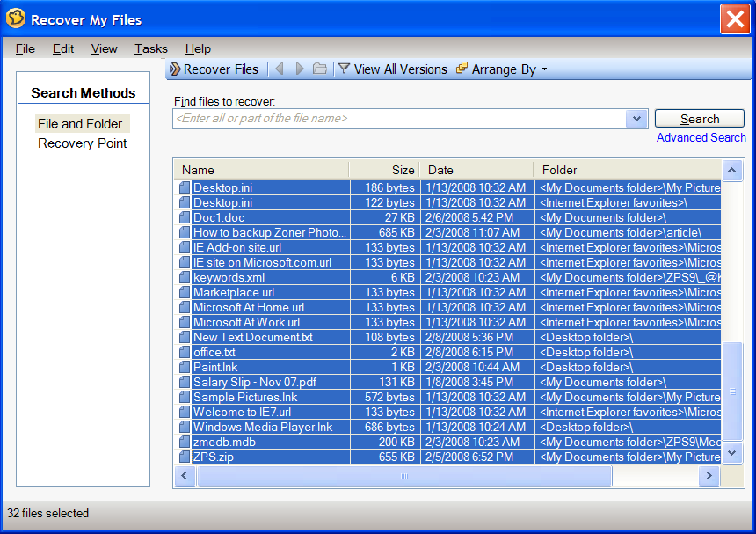Open the Help menu
The width and height of the screenshot is (756, 534).
click(198, 48)
